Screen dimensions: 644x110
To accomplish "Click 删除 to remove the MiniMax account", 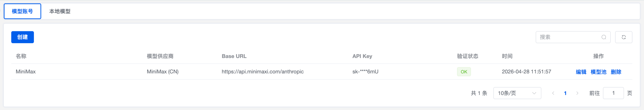I will point(616,72).
